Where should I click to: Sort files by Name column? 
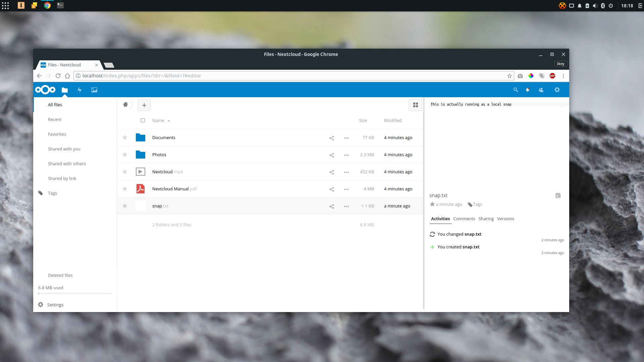coord(161,121)
